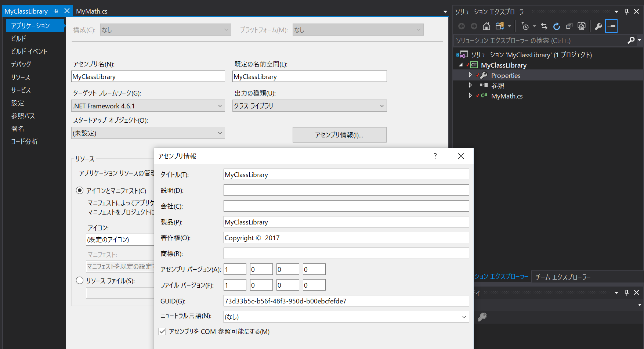The image size is (644, 349).
Task: Open the Solution Explorer window options arrow
Action: (616, 12)
